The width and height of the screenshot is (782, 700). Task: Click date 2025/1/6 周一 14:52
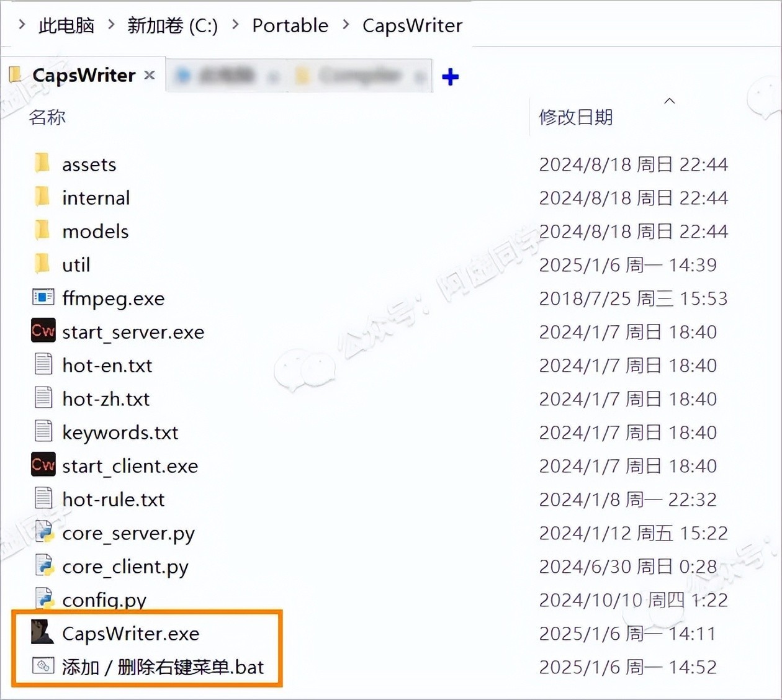[x=627, y=667]
